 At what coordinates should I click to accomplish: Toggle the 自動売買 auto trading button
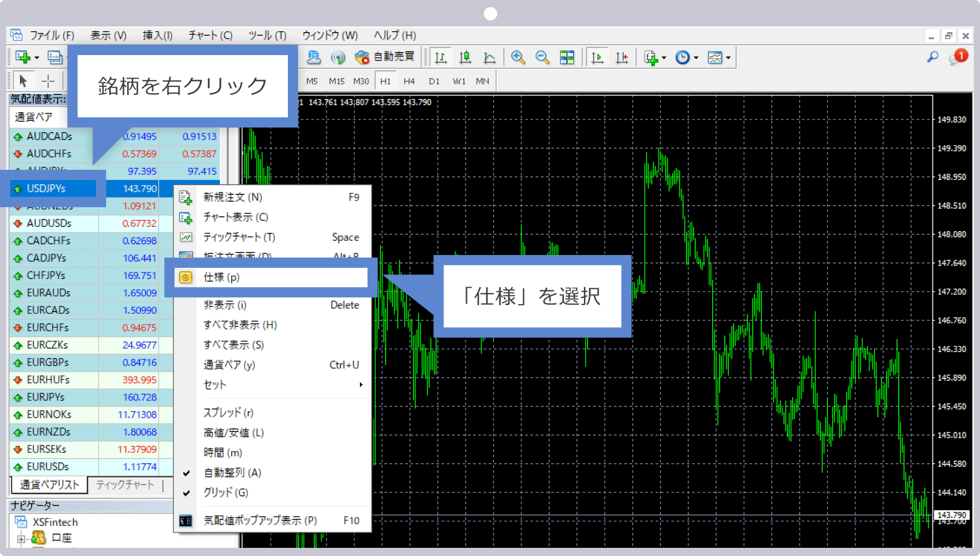coord(384,57)
